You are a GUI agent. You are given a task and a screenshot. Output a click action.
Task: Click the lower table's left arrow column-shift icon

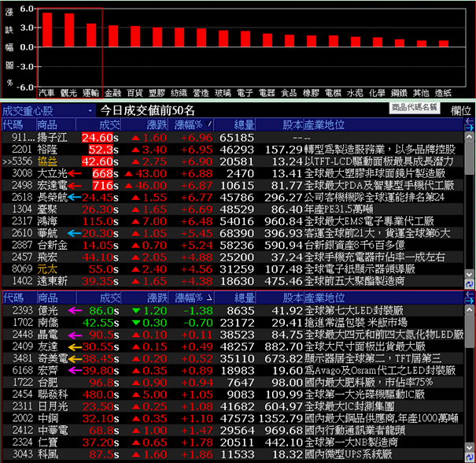[x=470, y=294]
